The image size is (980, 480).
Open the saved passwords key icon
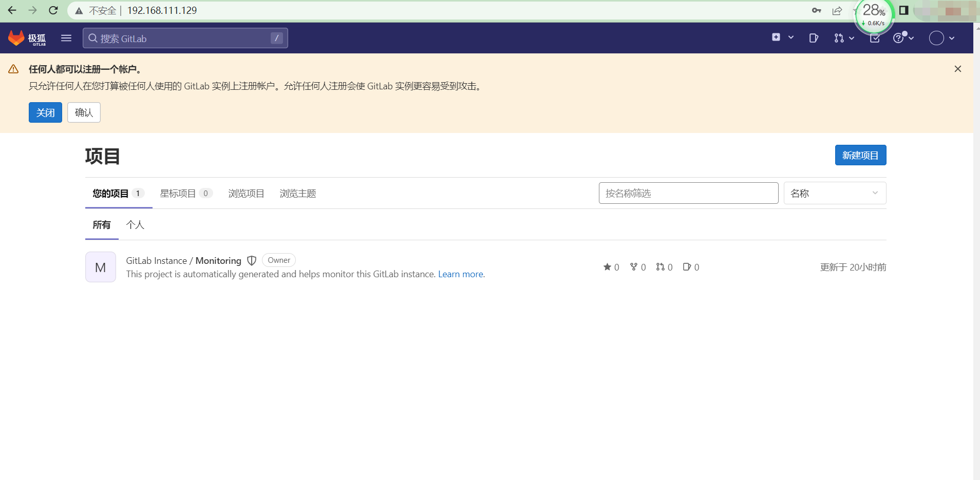coord(817,10)
